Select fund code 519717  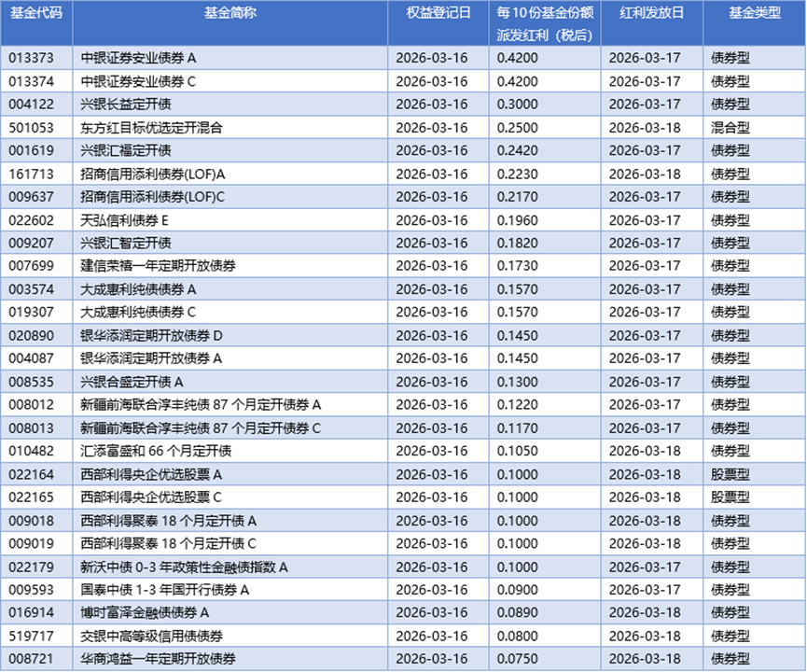pyautogui.click(x=31, y=637)
